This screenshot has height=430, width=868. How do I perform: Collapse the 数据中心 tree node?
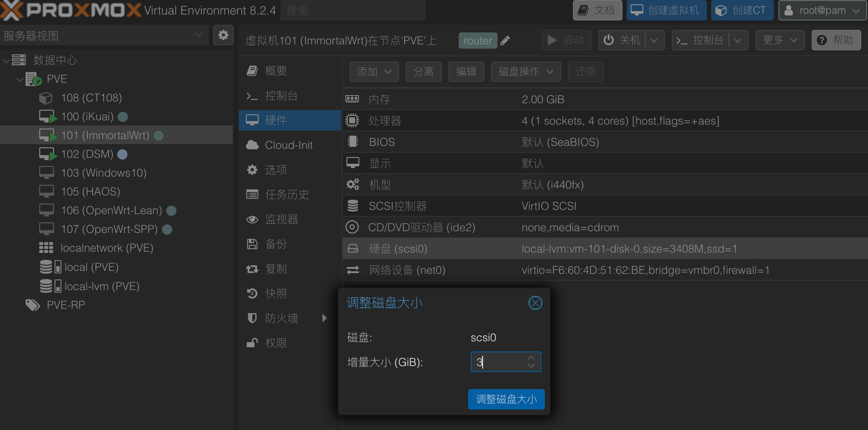point(6,61)
